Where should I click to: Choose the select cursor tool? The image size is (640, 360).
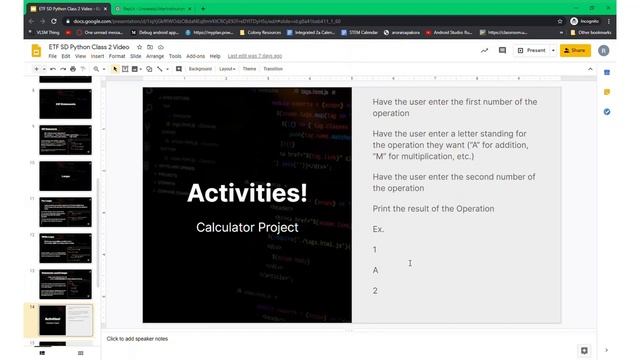(x=115, y=69)
